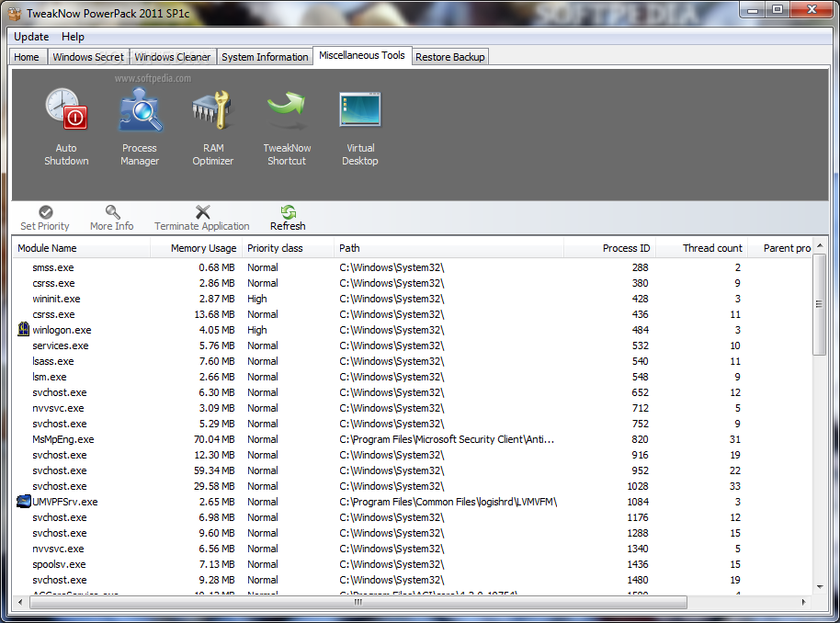Image resolution: width=840 pixels, height=623 pixels.
Task: Click the Process ID 1480 cell
Action: coord(638,580)
